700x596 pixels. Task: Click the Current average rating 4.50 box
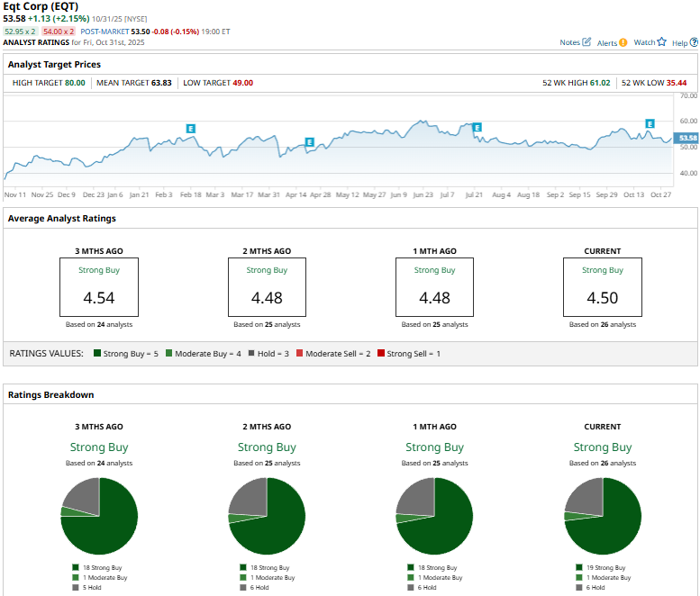pyautogui.click(x=602, y=287)
